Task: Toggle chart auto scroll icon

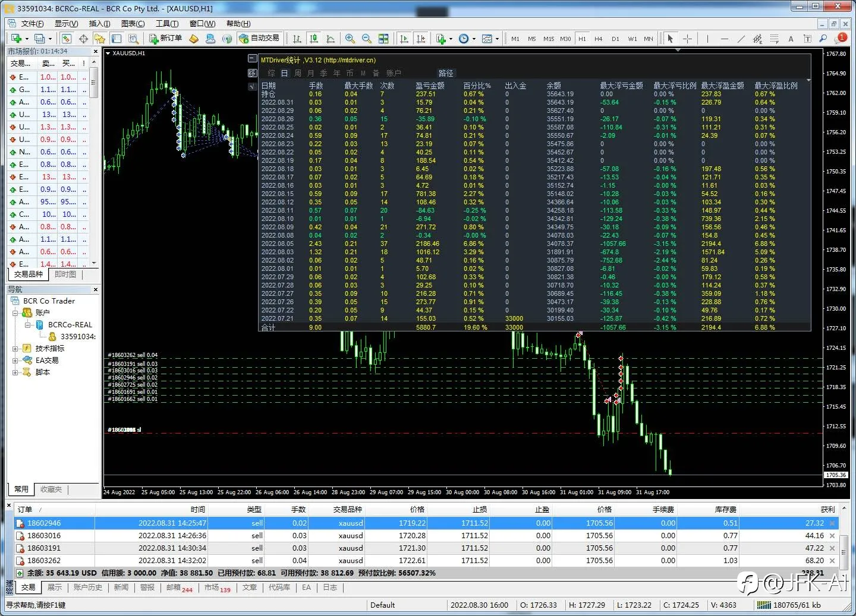Action: tap(404, 39)
